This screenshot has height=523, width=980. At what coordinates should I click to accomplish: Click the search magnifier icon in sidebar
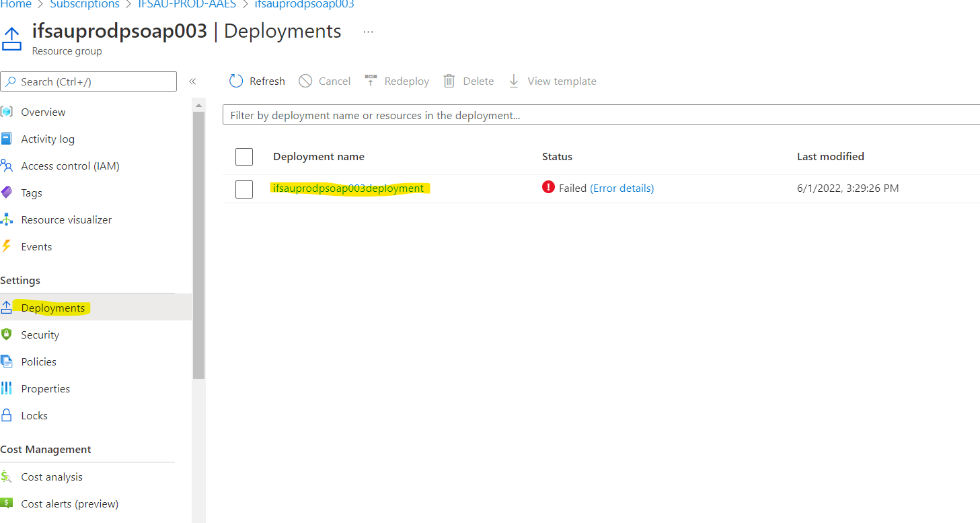(x=11, y=81)
